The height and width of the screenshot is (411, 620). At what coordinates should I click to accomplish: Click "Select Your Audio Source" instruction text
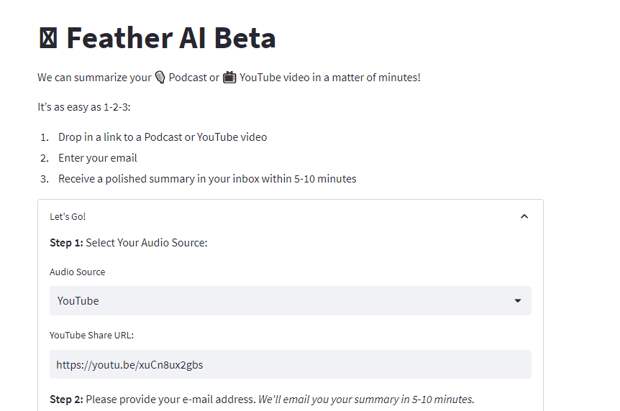[x=146, y=243]
